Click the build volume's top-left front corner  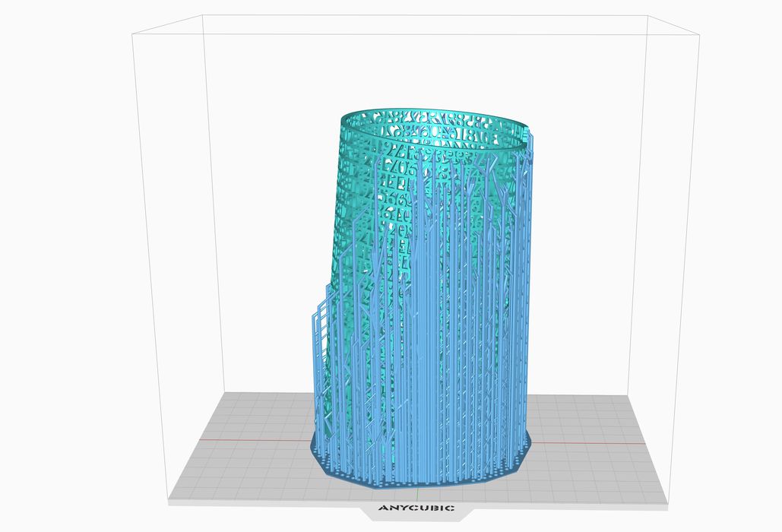(x=132, y=32)
